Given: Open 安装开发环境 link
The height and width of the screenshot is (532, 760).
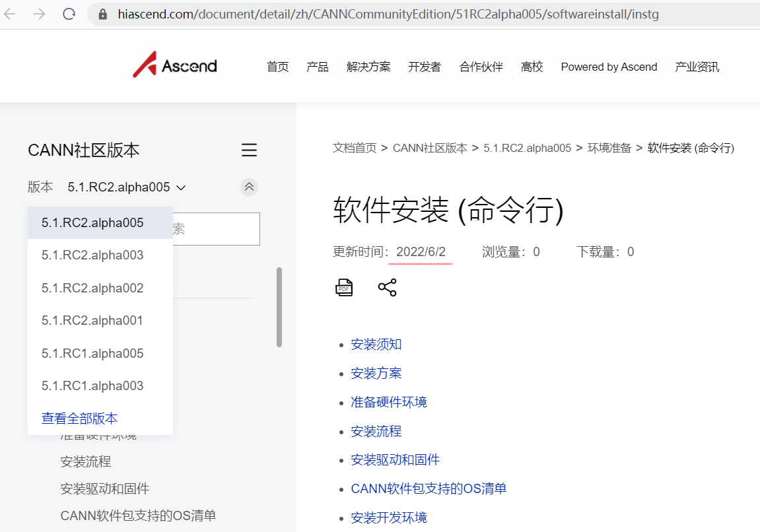Looking at the screenshot, I should 389,517.
